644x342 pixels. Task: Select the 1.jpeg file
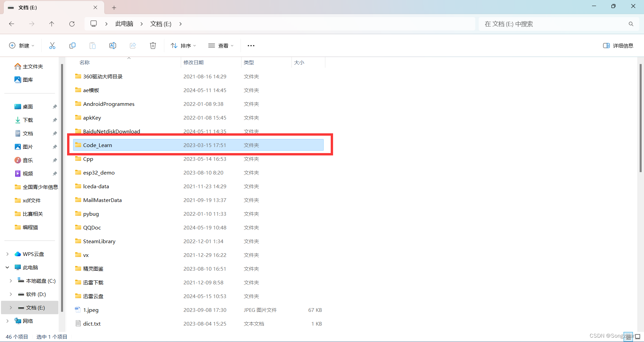pyautogui.click(x=198, y=310)
